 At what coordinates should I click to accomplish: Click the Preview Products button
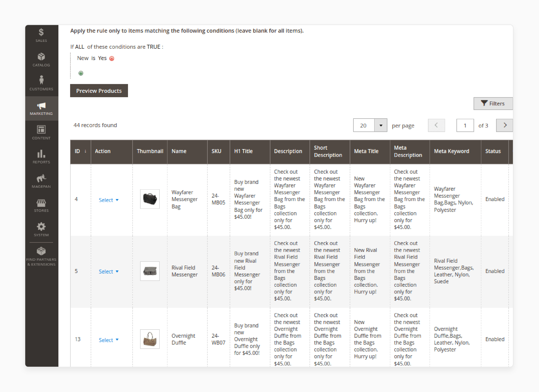click(x=99, y=91)
